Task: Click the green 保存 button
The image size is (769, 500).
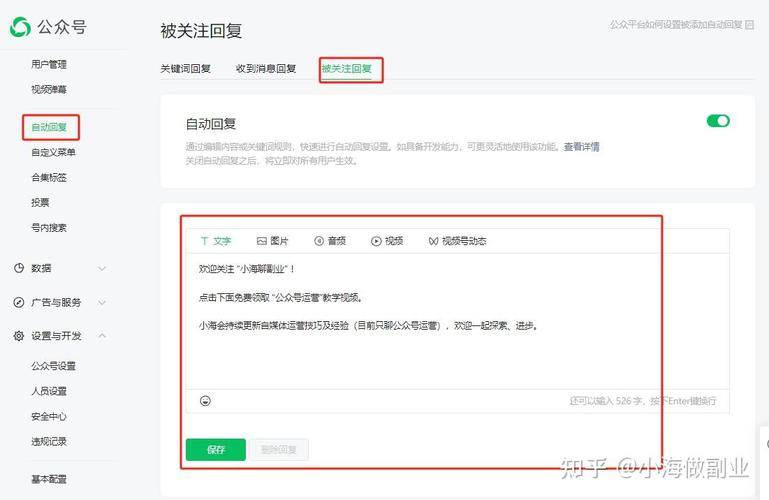Action: 215,450
